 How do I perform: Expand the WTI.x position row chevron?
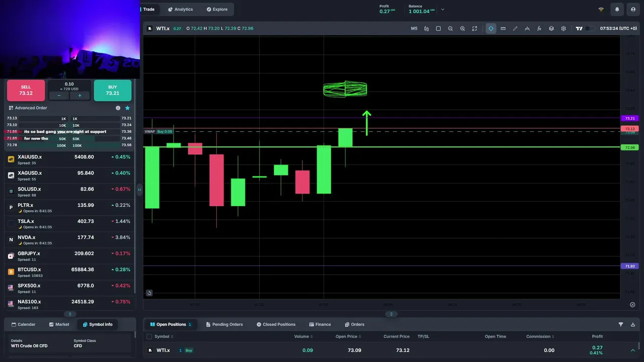[x=633, y=350]
